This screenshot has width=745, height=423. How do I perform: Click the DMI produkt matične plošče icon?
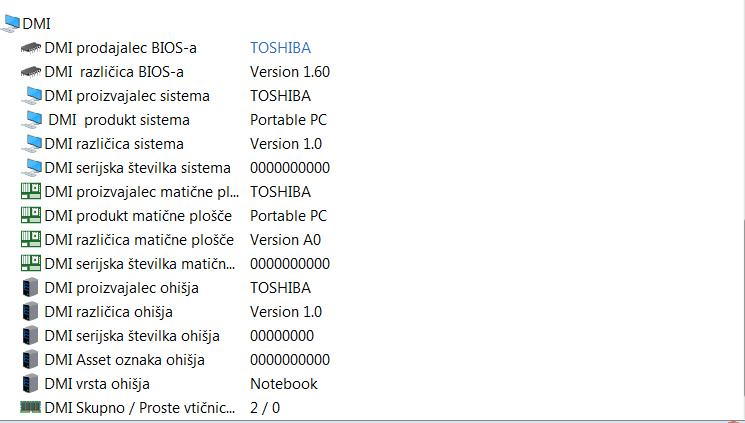[x=31, y=216]
